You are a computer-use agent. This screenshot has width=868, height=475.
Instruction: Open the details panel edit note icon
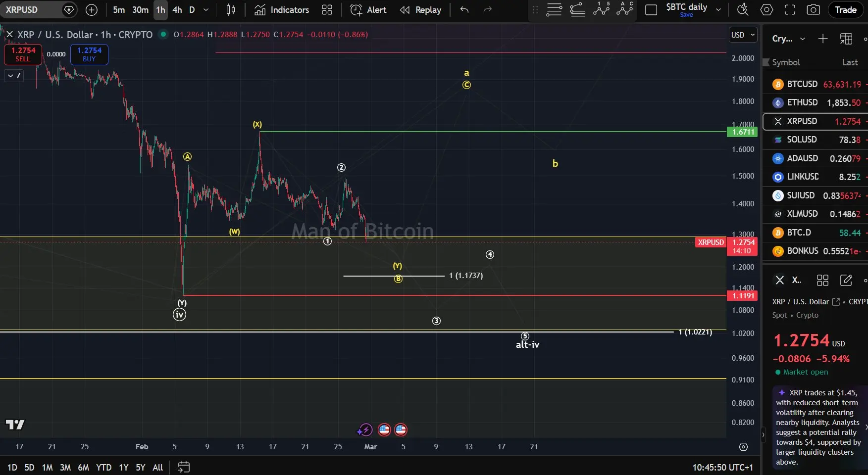pyautogui.click(x=846, y=280)
